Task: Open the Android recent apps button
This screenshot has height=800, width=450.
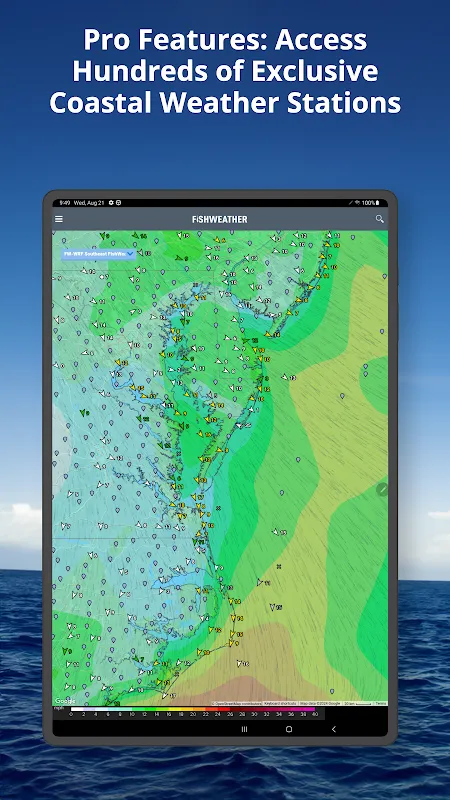Action: pyautogui.click(x=244, y=729)
